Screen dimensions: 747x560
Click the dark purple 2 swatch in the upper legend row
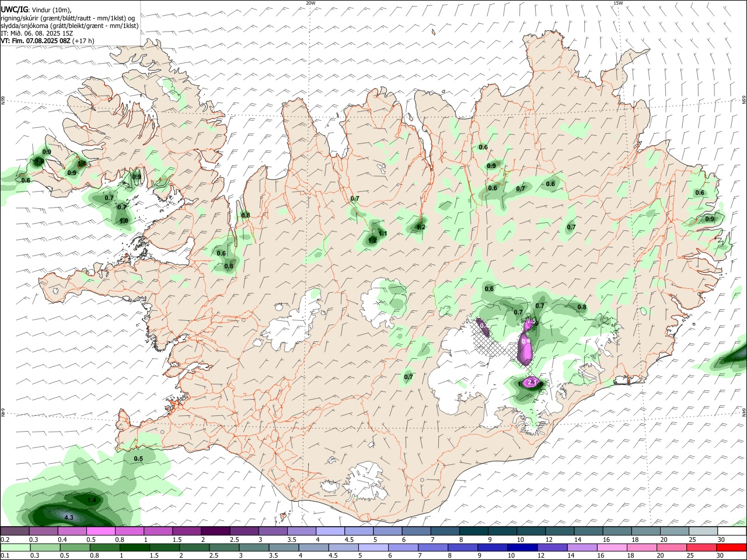(215, 531)
